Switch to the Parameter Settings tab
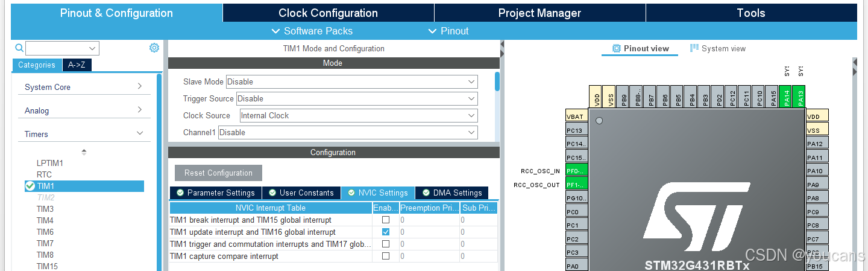 tap(215, 193)
